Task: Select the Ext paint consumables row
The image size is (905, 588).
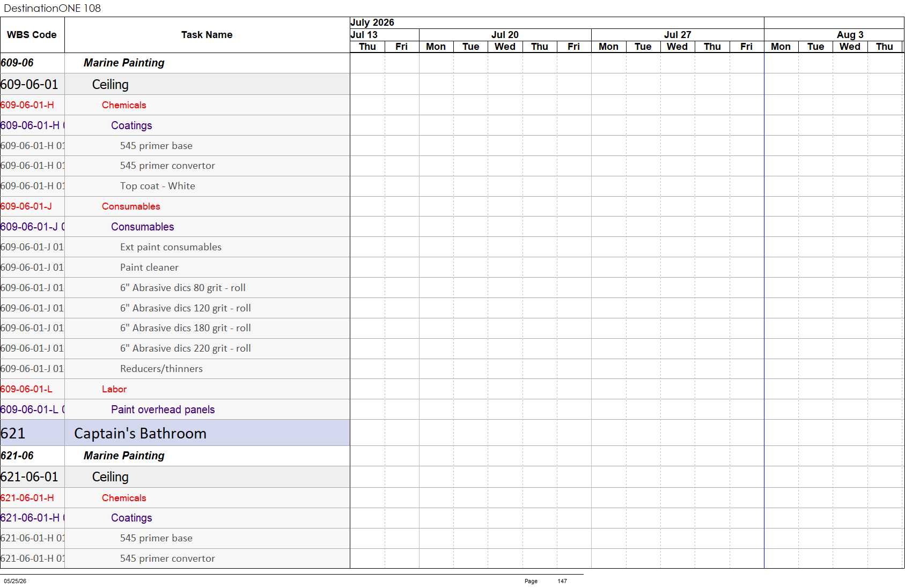Action: [x=175, y=247]
